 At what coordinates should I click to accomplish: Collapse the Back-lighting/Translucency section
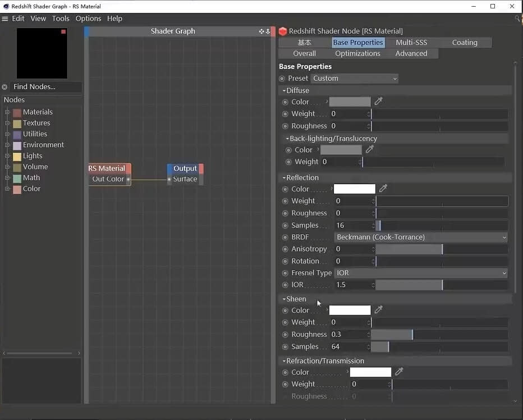pos(287,138)
